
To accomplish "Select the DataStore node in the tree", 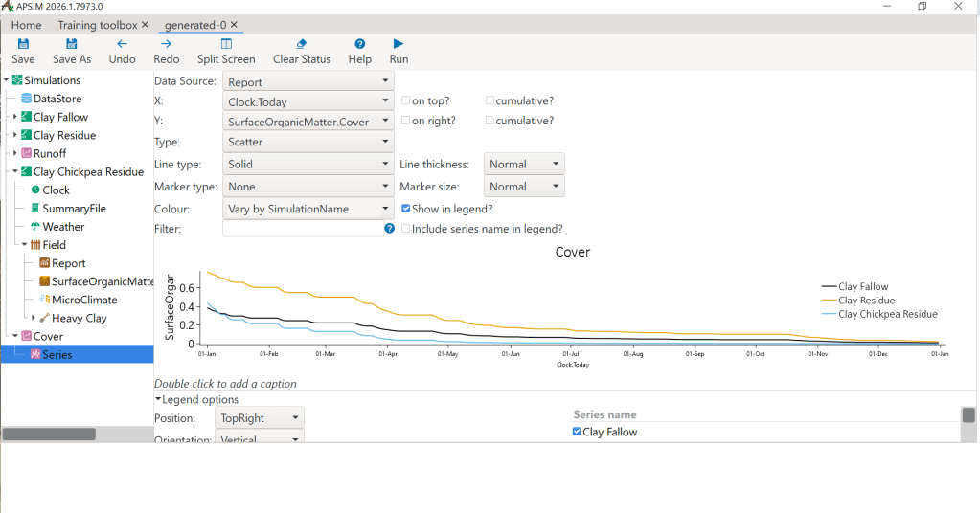I will pos(57,99).
